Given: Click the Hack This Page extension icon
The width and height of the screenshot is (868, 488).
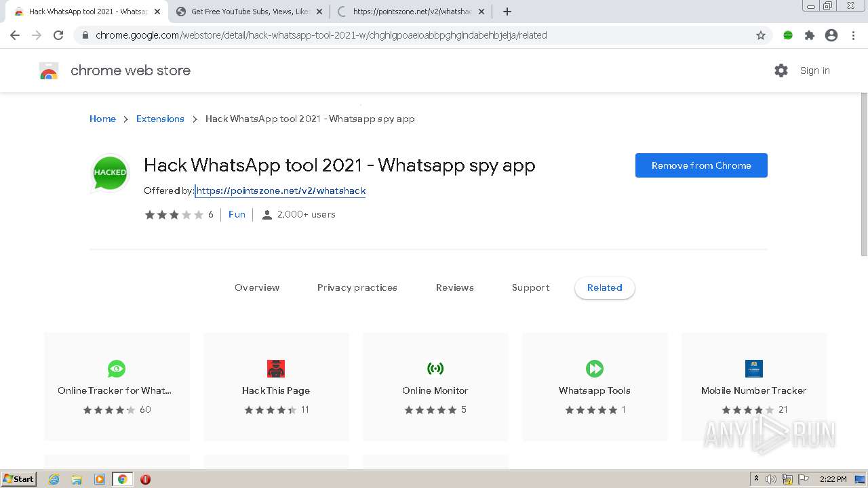Looking at the screenshot, I should tap(276, 369).
